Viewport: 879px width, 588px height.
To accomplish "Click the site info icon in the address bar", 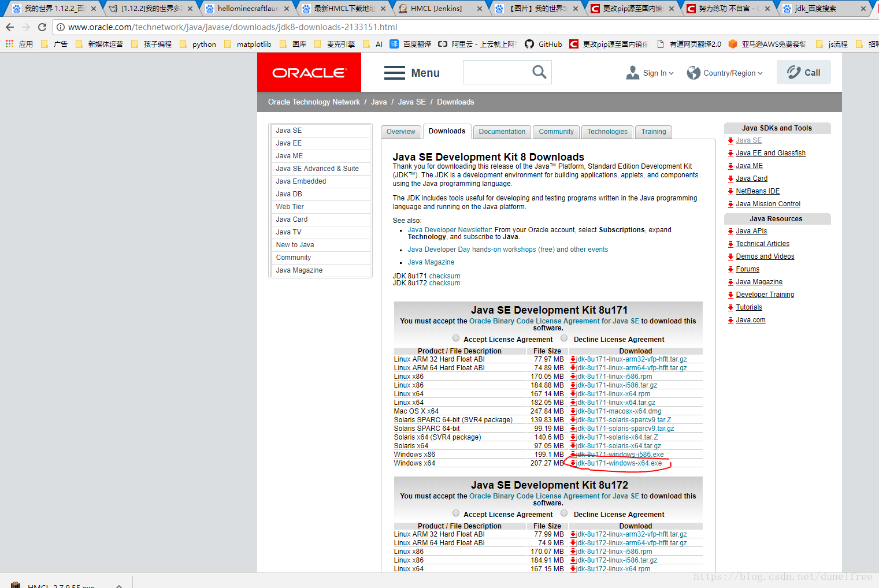I will (61, 27).
